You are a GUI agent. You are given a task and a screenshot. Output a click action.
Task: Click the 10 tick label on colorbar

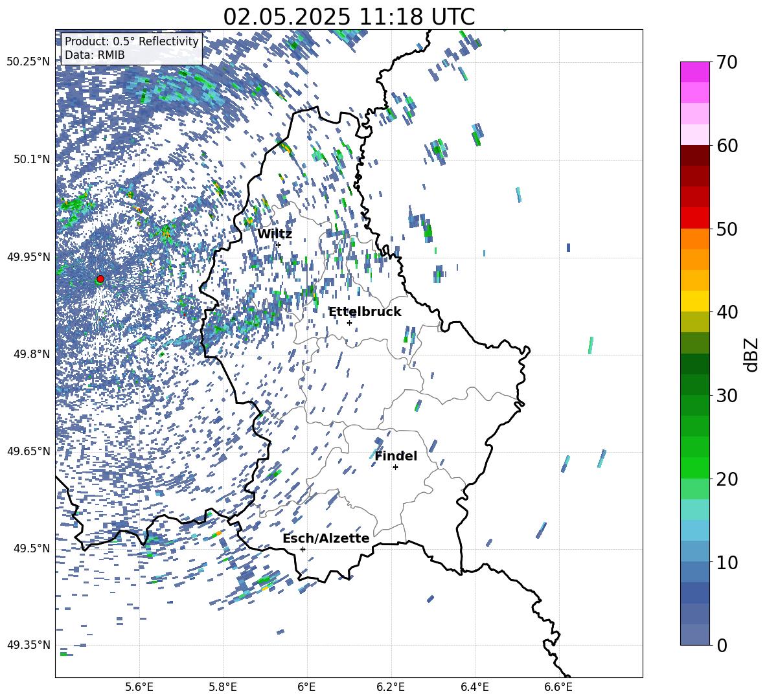pyautogui.click(x=726, y=562)
